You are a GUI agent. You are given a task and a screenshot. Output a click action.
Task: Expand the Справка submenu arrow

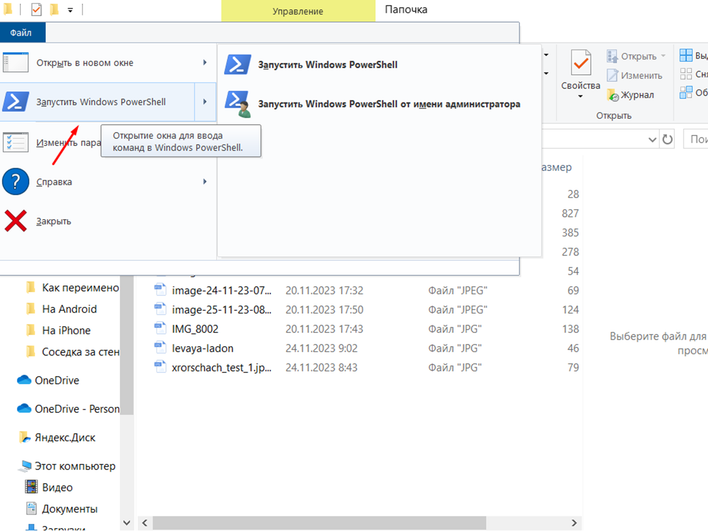[x=205, y=182]
